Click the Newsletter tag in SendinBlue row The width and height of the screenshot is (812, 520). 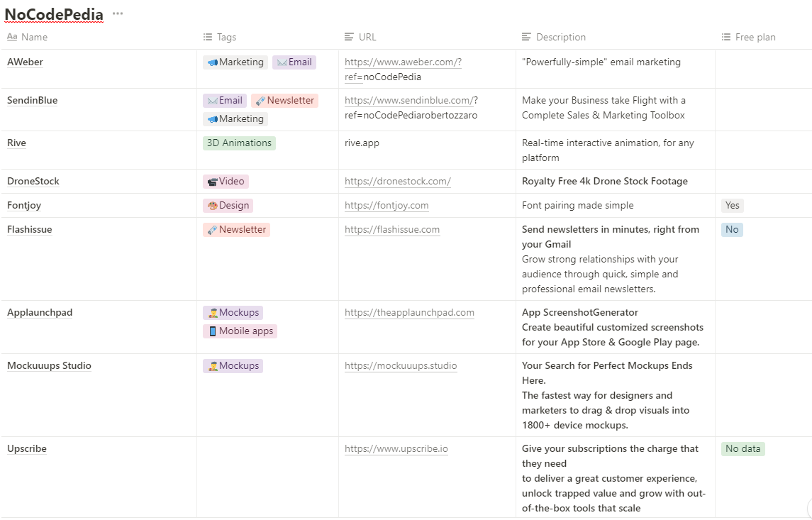coord(285,101)
